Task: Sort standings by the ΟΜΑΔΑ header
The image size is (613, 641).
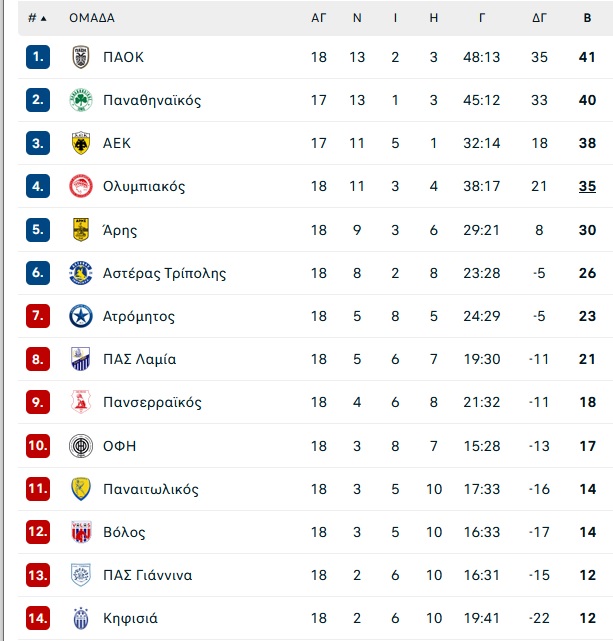Action: 92,18
